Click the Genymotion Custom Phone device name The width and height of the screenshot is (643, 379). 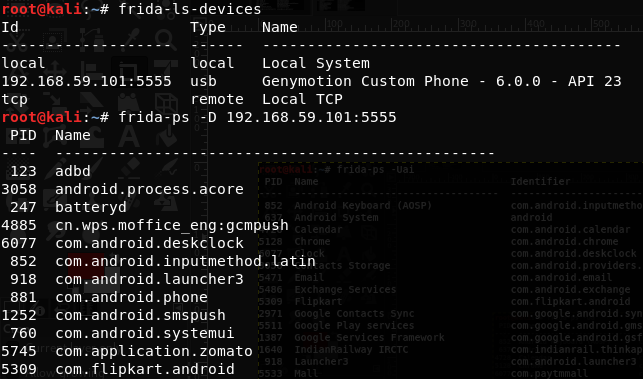click(x=442, y=81)
